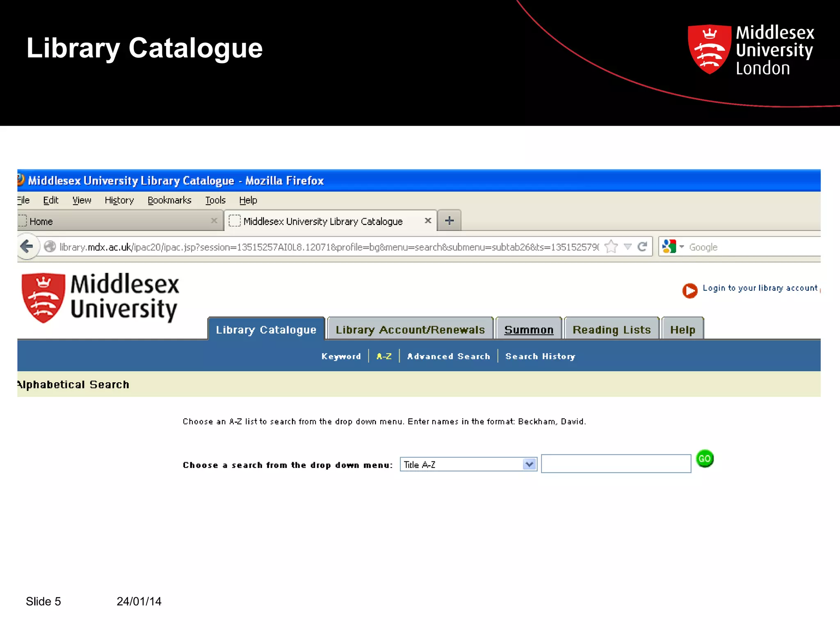Go to Advanced Search
Image resolution: width=840 pixels, height=630 pixels.
(x=449, y=356)
